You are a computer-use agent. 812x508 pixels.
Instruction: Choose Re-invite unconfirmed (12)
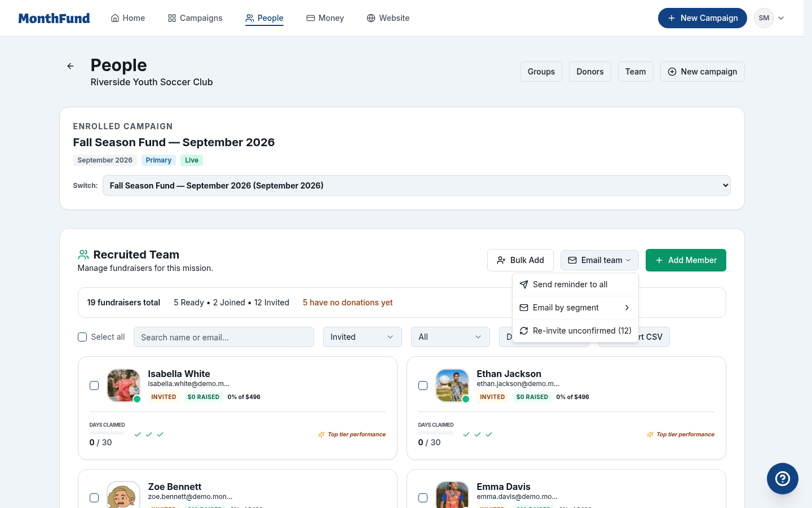pos(575,331)
